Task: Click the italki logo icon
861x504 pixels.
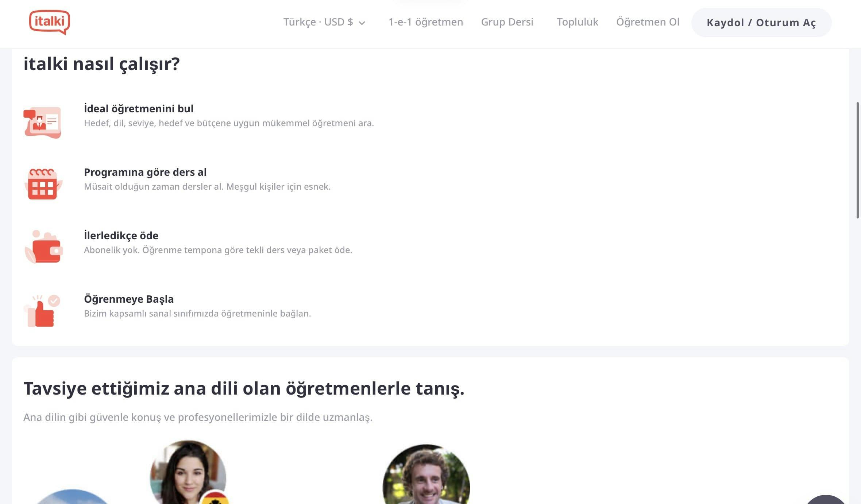Action: [50, 22]
